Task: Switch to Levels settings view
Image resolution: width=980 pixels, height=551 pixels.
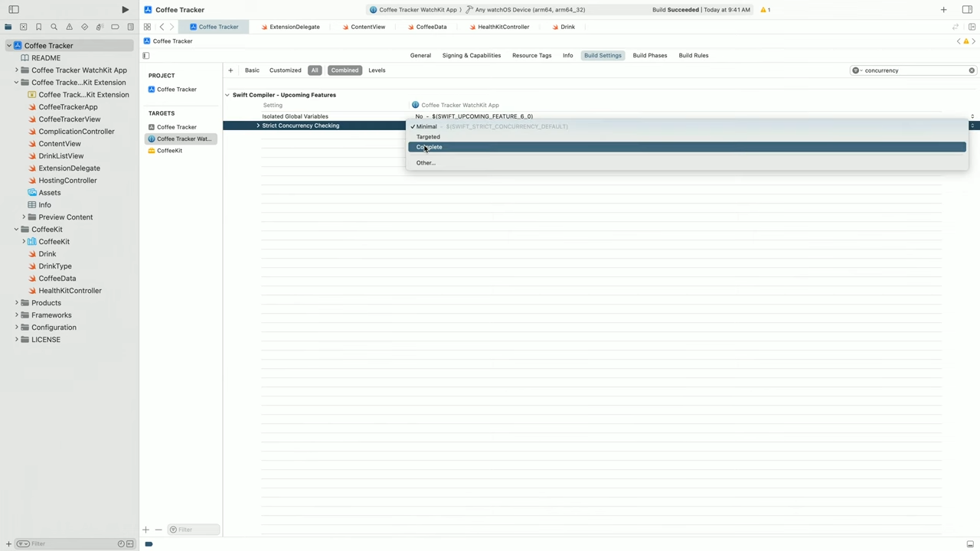Action: (377, 70)
